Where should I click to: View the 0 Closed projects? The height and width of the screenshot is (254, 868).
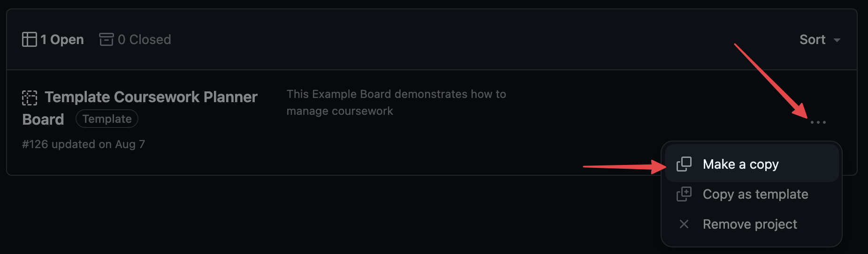tap(144, 39)
